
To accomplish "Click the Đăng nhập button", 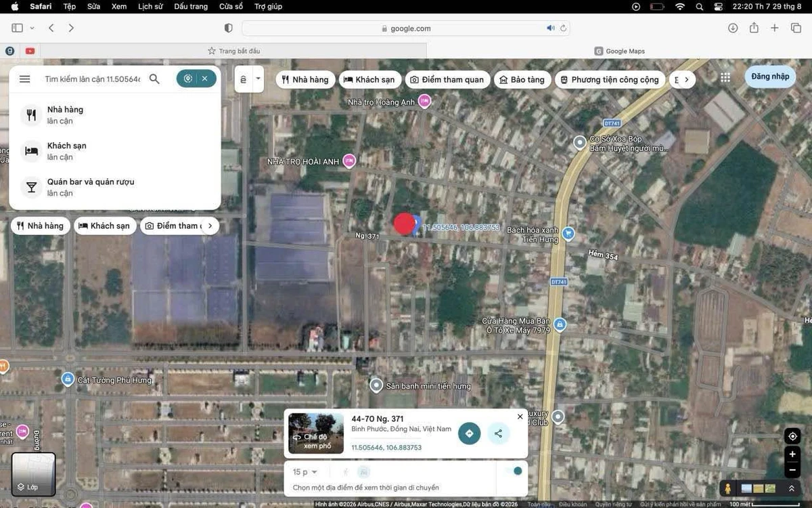I will point(770,77).
